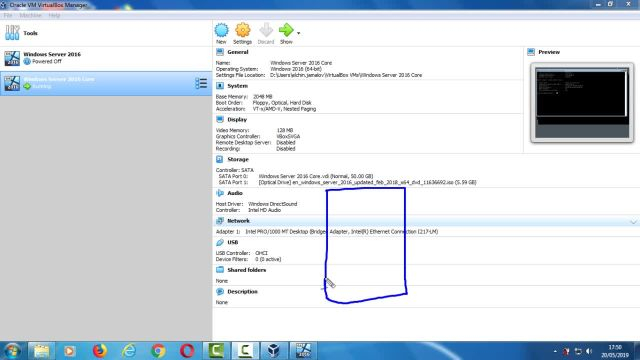Open the Settings gear toolbar icon
Image resolution: width=640 pixels, height=360 pixels.
click(242, 30)
